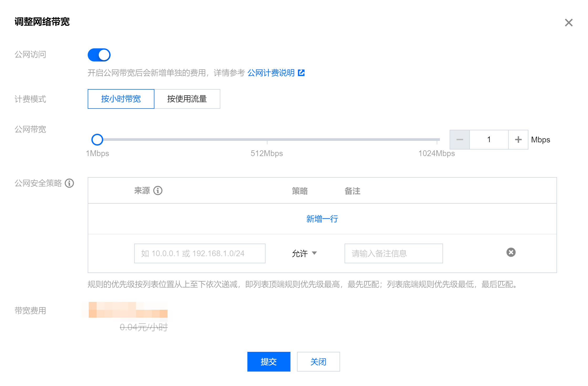Open the 公网计费说明 link
Image resolution: width=588 pixels, height=386 pixels.
coord(271,73)
